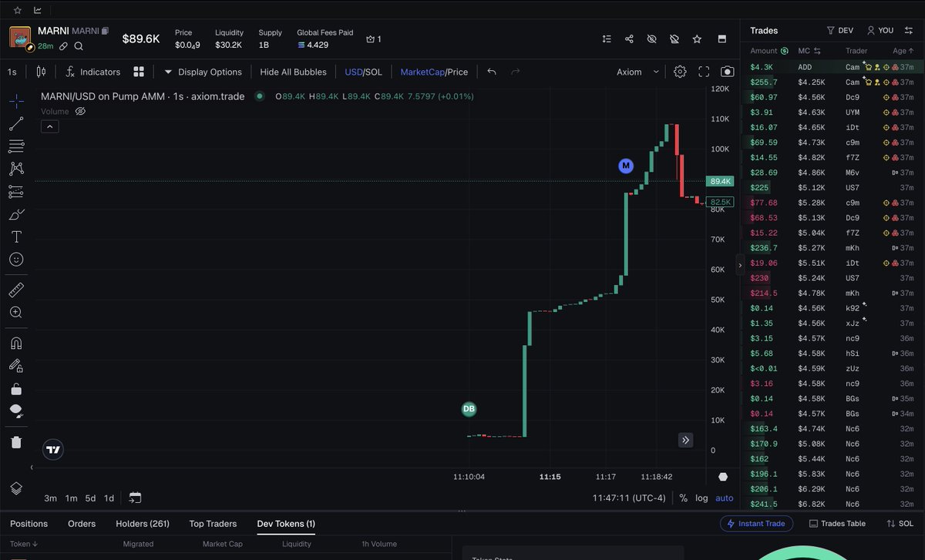925x560 pixels.
Task: Open timezone 11:47:11 (UTC-4) menu
Action: point(629,498)
